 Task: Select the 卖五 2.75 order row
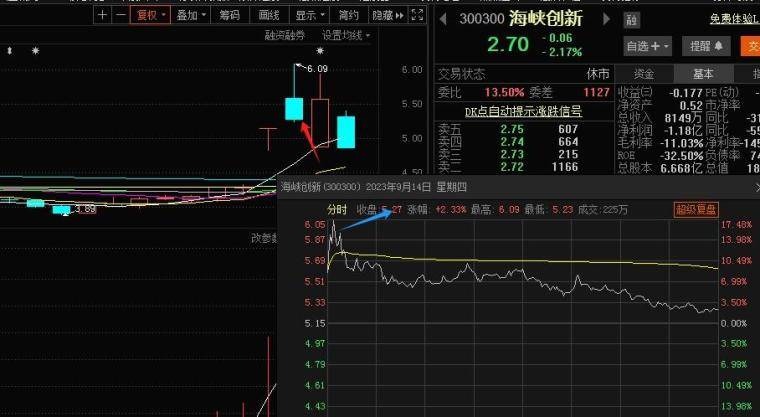508,129
